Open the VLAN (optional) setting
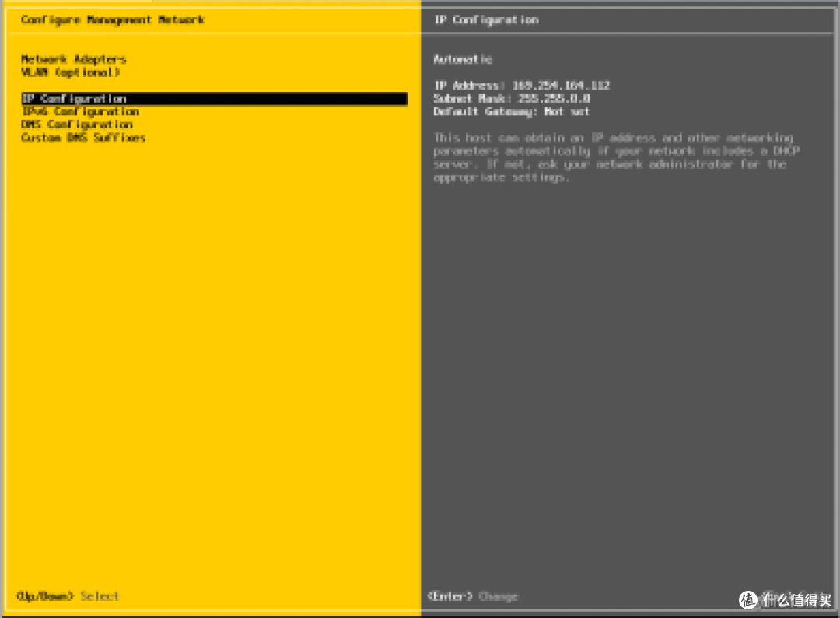 click(70, 72)
